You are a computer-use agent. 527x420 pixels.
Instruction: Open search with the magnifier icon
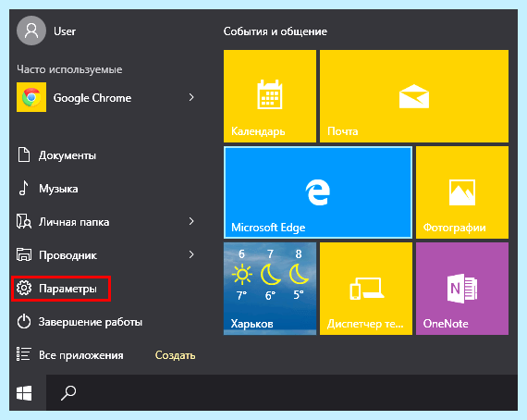pyautogui.click(x=68, y=393)
